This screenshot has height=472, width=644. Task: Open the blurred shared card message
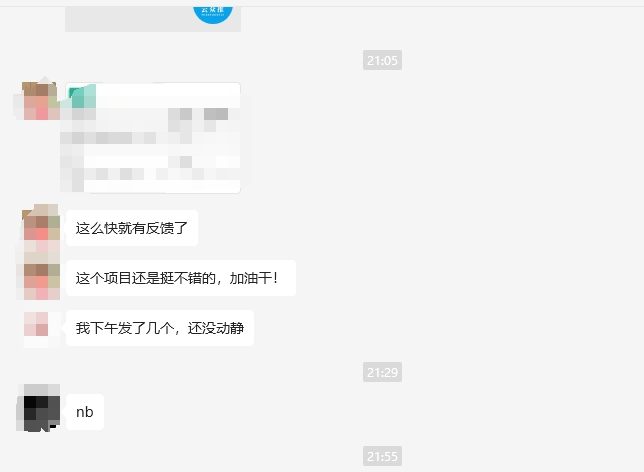[x=153, y=138]
